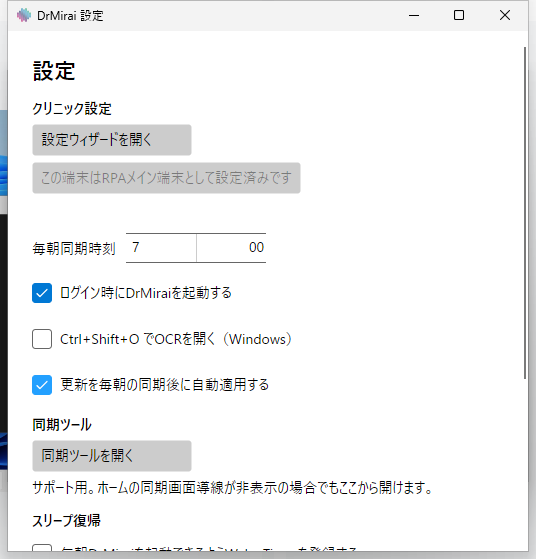Open the 同期ツールを開く button
This screenshot has height=559, width=536.
point(112,456)
